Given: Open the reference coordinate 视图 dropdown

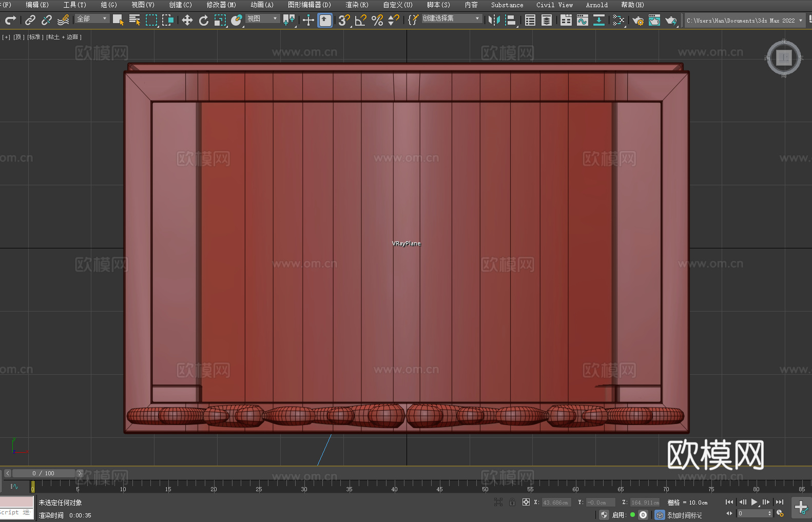Looking at the screenshot, I should [x=263, y=18].
